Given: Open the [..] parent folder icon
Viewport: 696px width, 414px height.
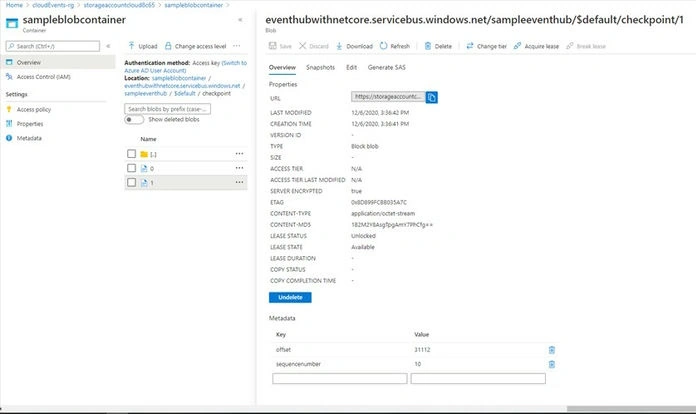Looking at the screenshot, I should tap(144, 154).
